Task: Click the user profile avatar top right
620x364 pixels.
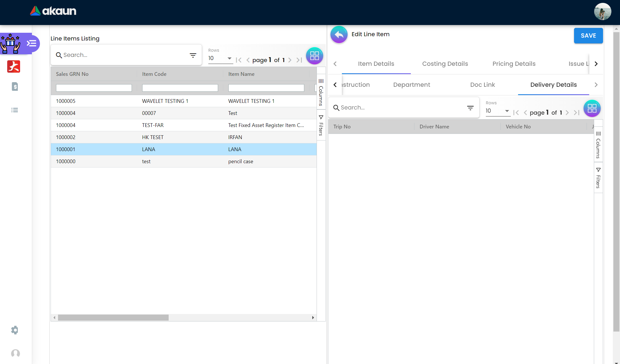Action: [602, 12]
